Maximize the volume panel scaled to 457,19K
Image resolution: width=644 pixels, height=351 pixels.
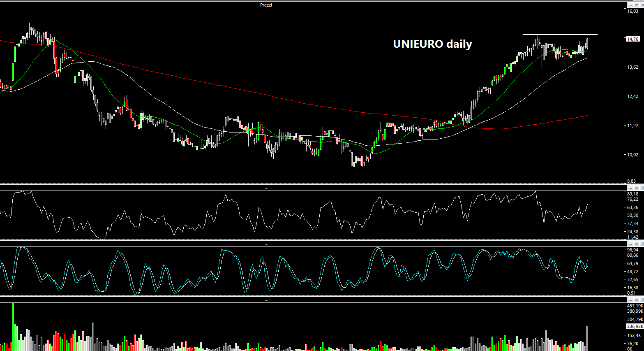(636, 300)
